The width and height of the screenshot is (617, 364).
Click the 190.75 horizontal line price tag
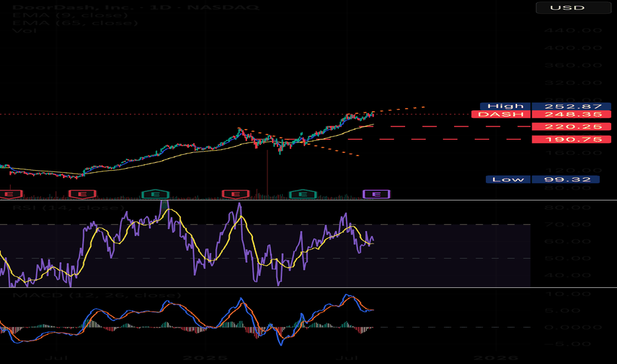[571, 139]
